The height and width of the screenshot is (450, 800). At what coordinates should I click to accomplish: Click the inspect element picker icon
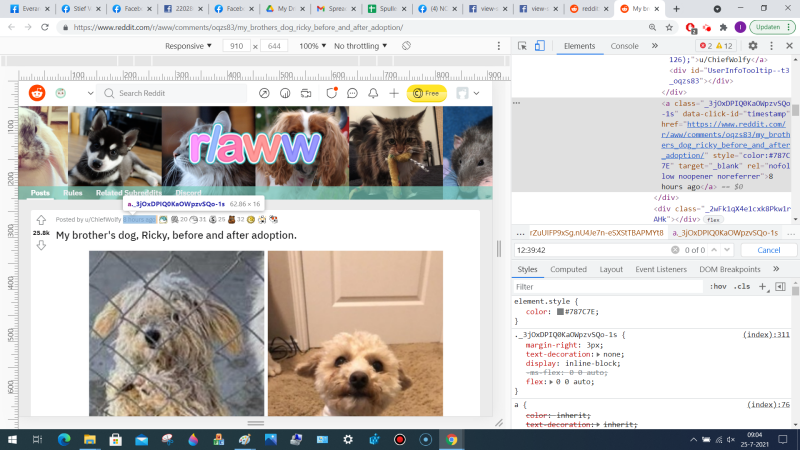(523, 46)
